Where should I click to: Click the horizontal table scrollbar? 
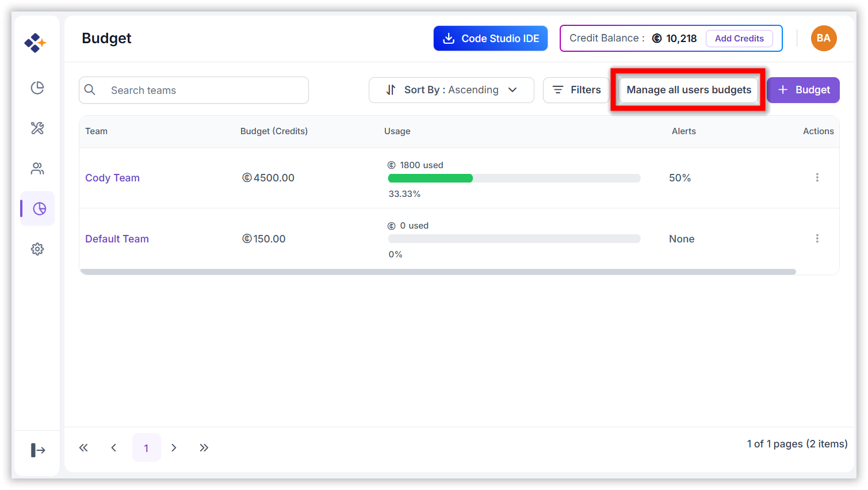click(x=438, y=272)
